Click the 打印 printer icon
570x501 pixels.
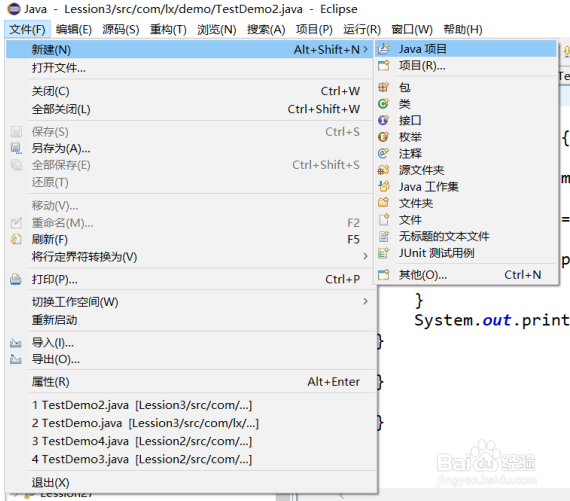(x=16, y=279)
